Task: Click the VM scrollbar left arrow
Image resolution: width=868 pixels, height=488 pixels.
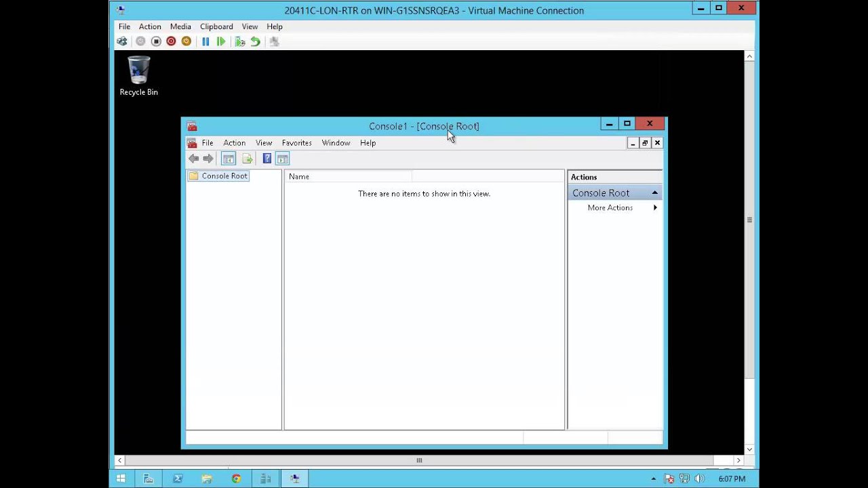Action: [x=120, y=460]
